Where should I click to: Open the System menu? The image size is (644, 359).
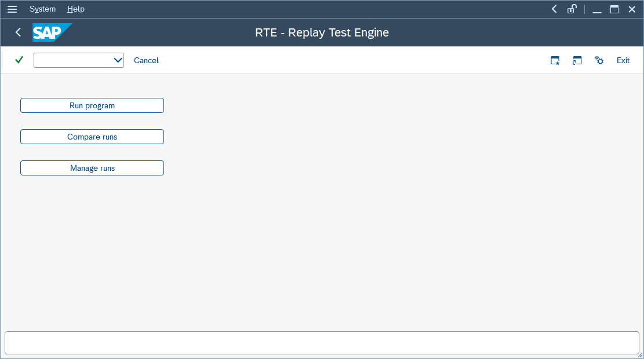coord(42,9)
